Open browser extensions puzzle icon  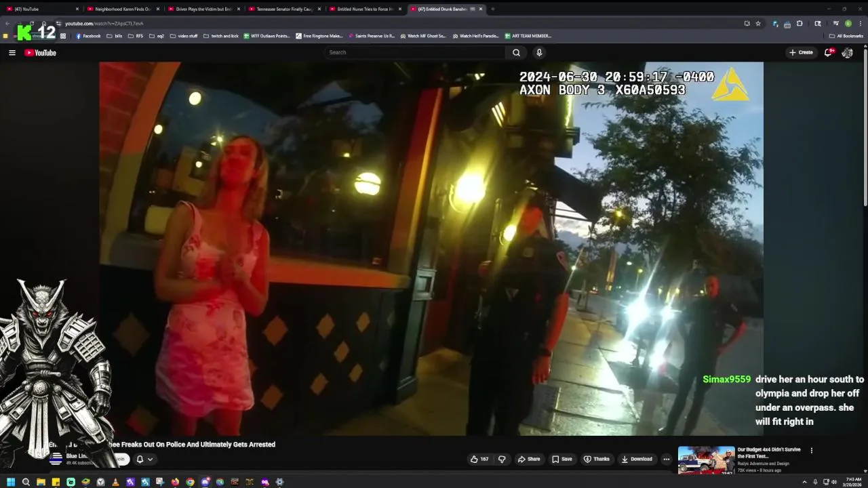(800, 23)
